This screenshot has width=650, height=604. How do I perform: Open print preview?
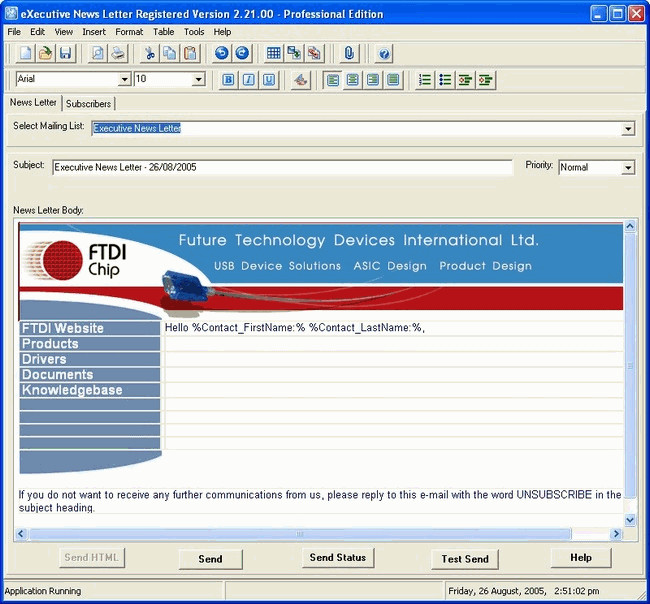pos(98,53)
